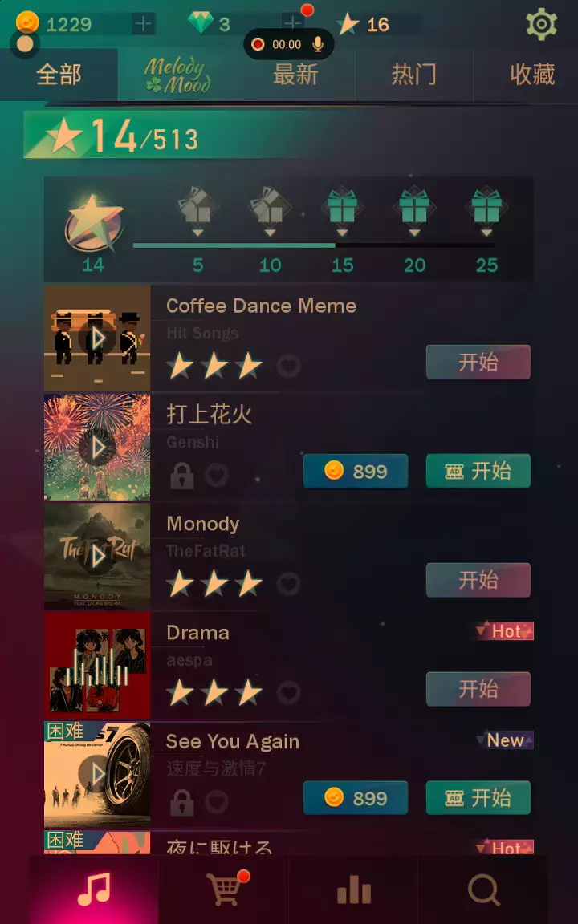
Task: Start See You Again with ticket
Action: point(478,798)
